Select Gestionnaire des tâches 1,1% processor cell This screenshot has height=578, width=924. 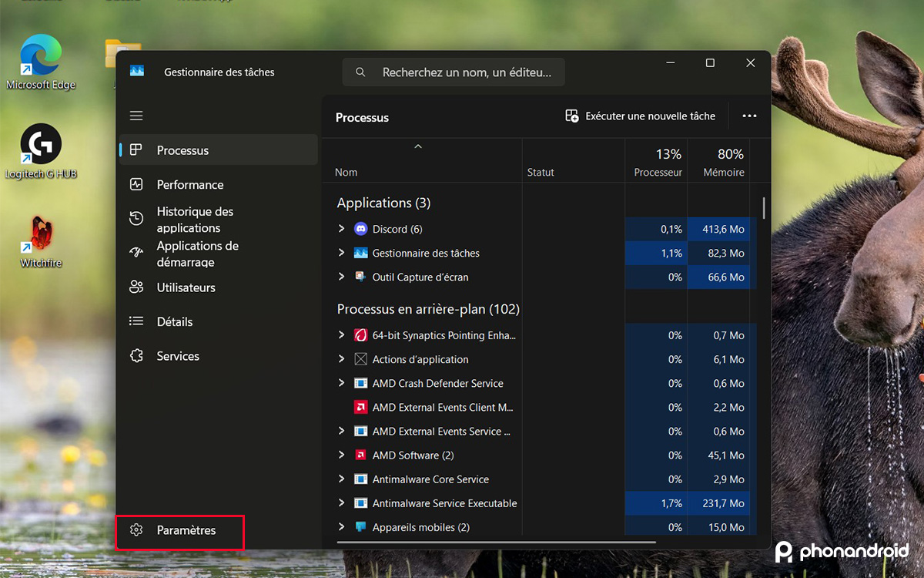[x=656, y=253]
